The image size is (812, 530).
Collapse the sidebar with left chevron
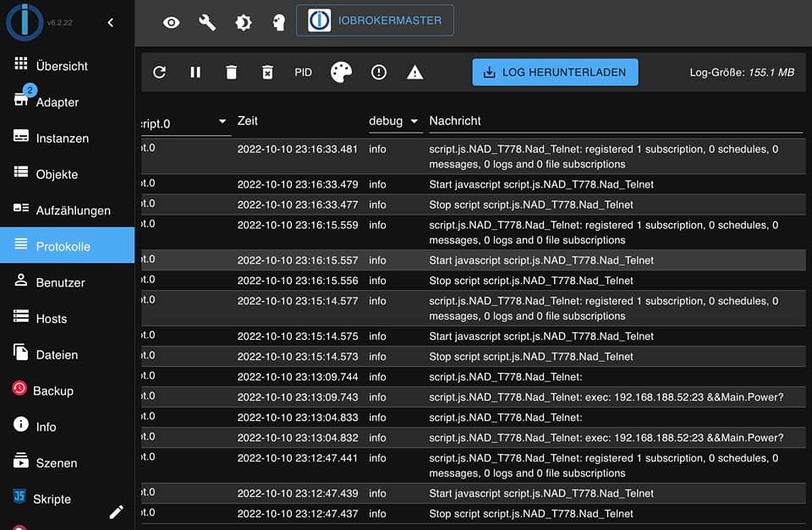click(110, 23)
